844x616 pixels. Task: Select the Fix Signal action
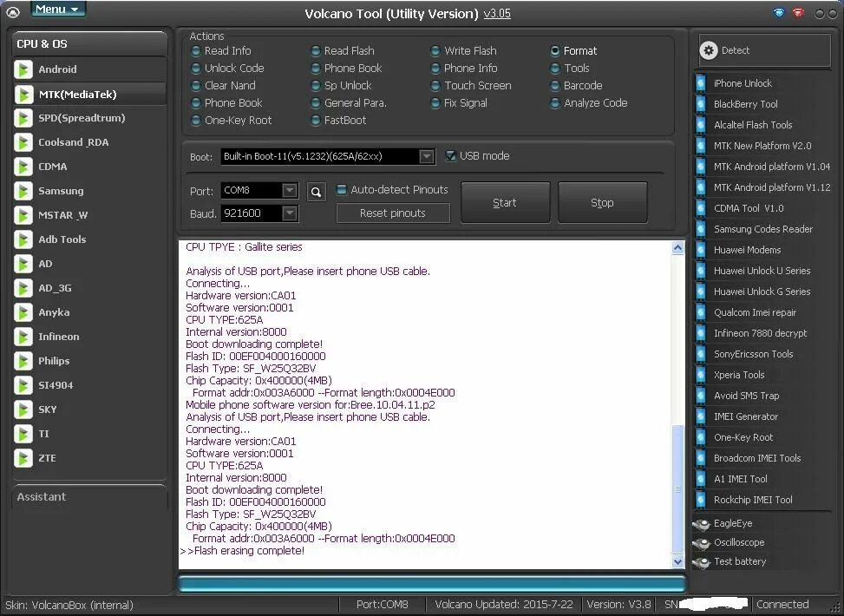coord(459,103)
